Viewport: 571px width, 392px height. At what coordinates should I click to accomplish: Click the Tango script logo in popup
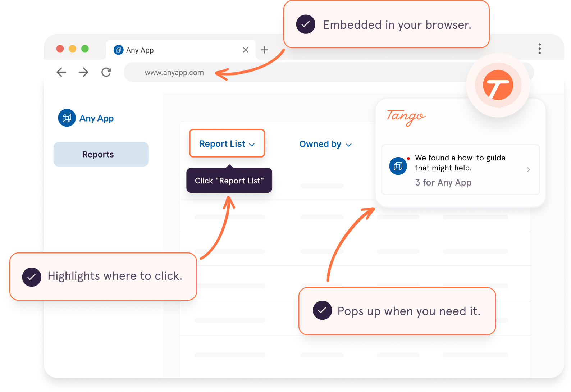click(406, 117)
